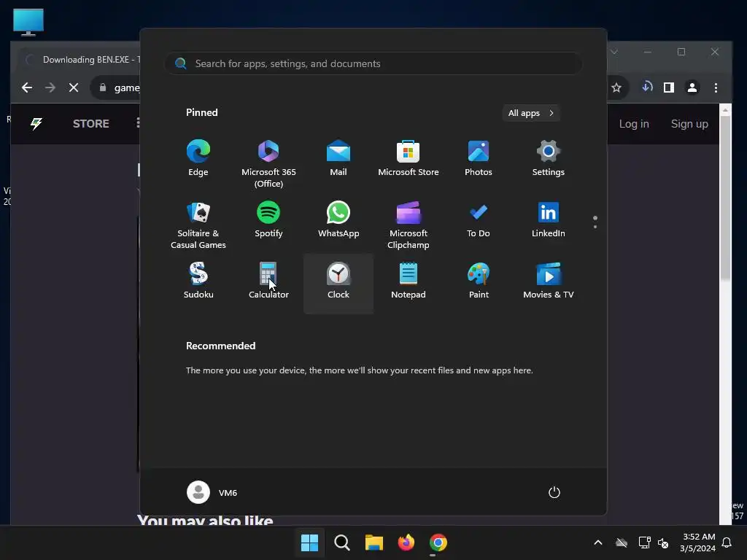Go back in the Chrome window
The height and width of the screenshot is (560, 747).
[x=27, y=87]
